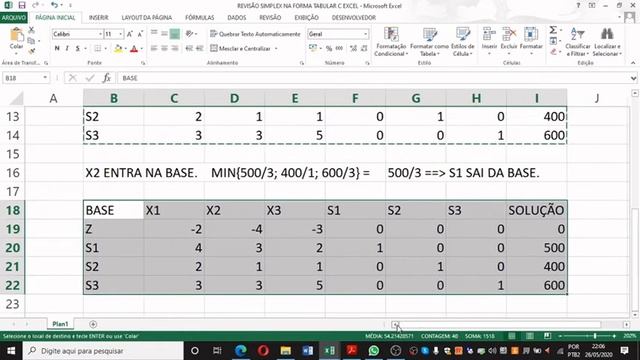Select middle vertical alignment
The image size is (640, 360).
(164, 33)
